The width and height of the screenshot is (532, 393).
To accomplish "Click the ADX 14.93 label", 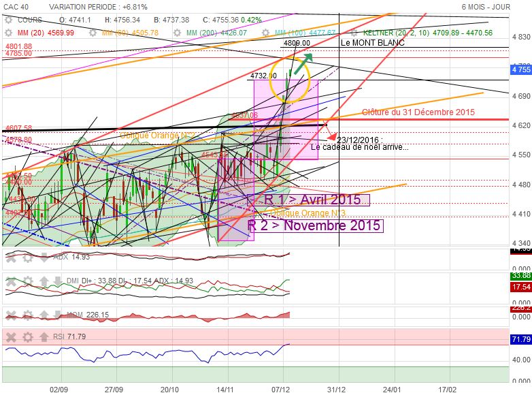I will [x=71, y=257].
